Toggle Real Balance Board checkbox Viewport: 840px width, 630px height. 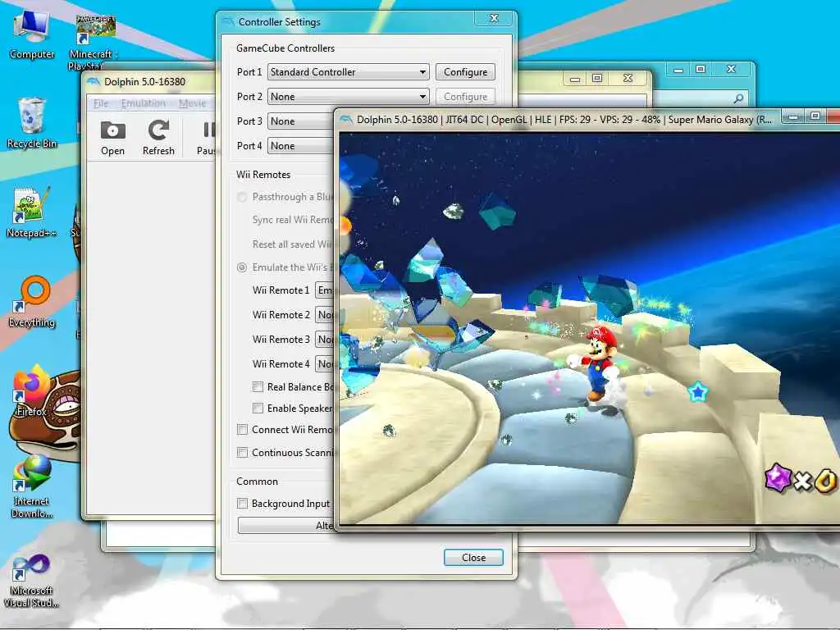click(x=258, y=387)
